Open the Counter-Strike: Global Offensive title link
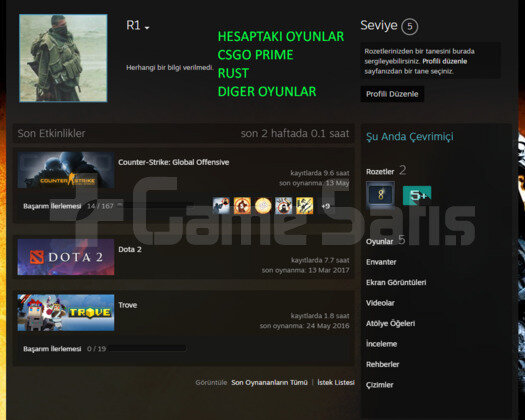 pyautogui.click(x=173, y=162)
